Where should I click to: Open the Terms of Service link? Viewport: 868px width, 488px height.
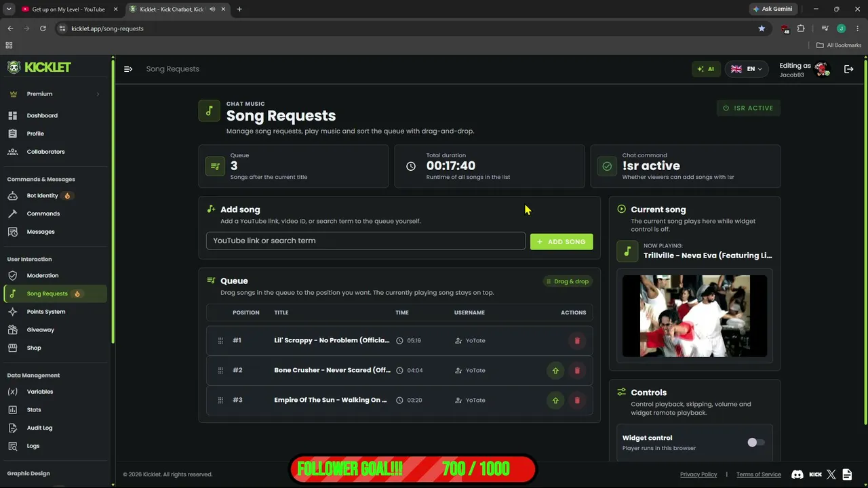[x=759, y=474]
